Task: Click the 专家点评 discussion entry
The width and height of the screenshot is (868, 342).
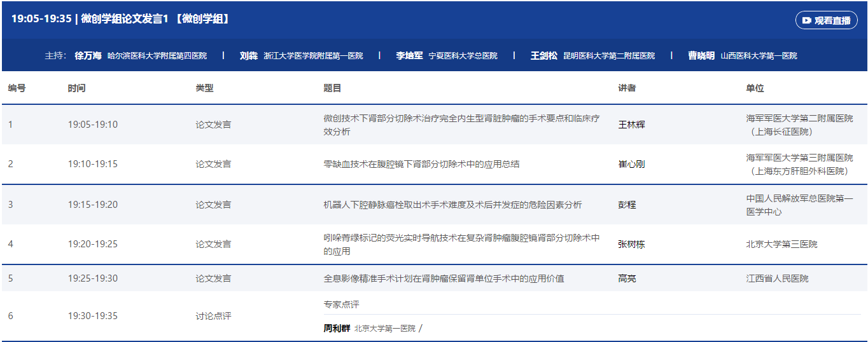Action: (341, 304)
